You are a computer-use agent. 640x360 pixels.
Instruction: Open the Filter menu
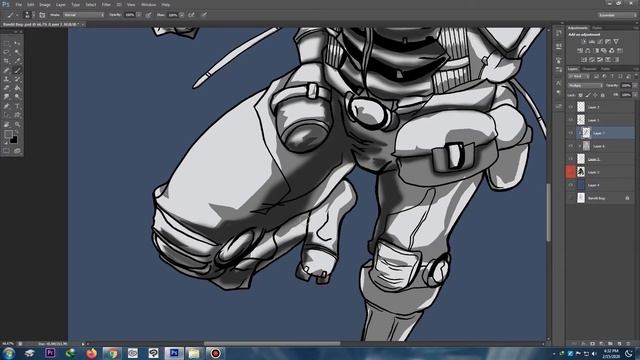(x=106, y=4)
